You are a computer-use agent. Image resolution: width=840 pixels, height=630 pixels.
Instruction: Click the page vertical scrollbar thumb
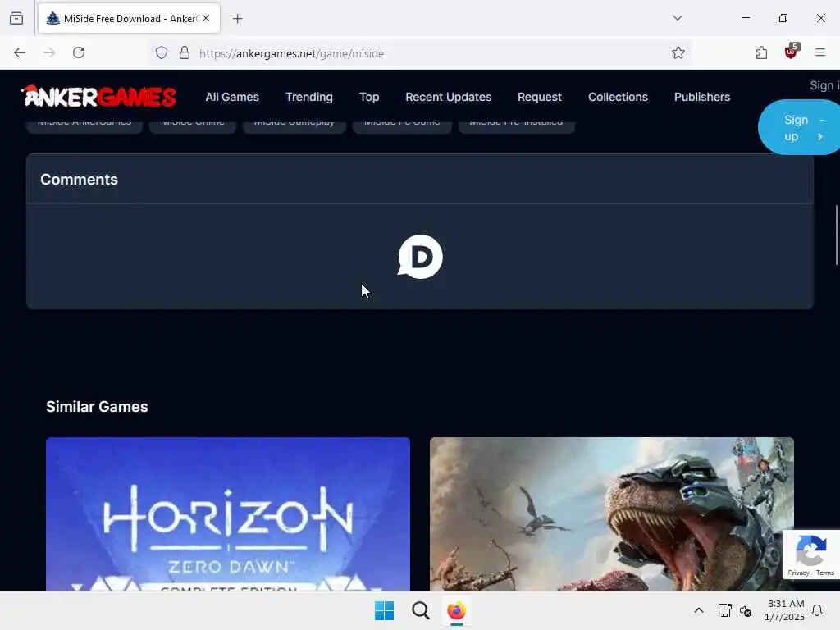click(x=836, y=235)
